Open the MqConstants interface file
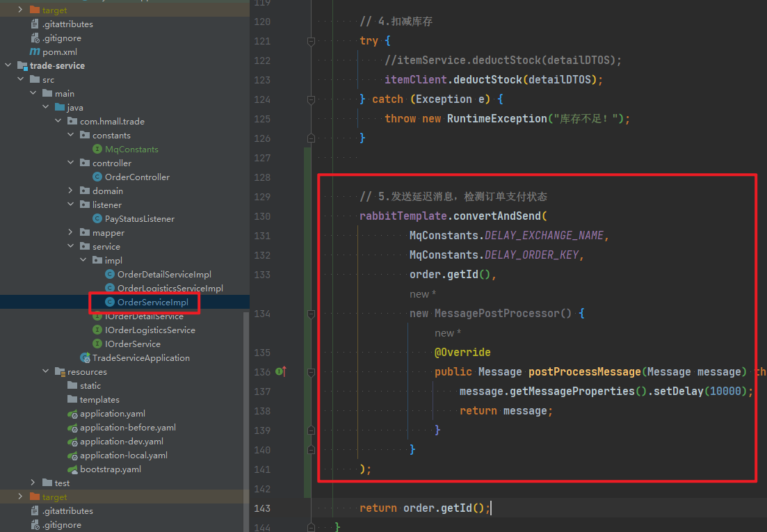 point(131,150)
